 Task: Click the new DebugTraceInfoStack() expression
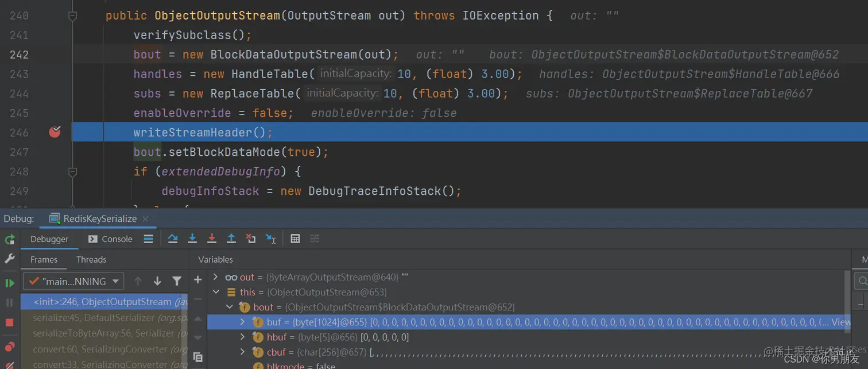coord(371,191)
